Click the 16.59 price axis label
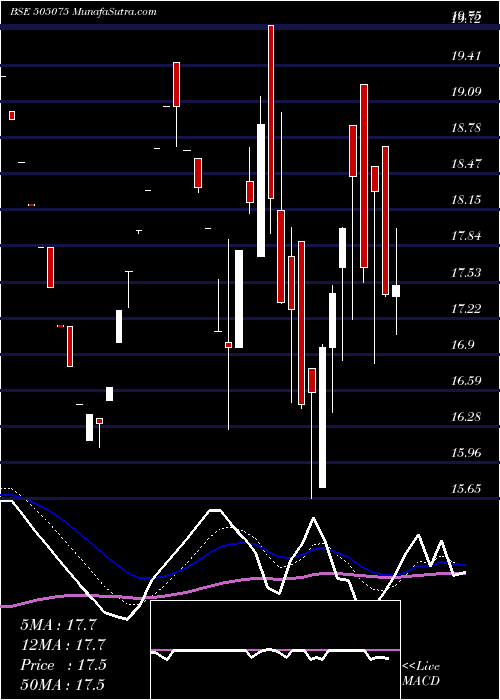 [x=467, y=381]
